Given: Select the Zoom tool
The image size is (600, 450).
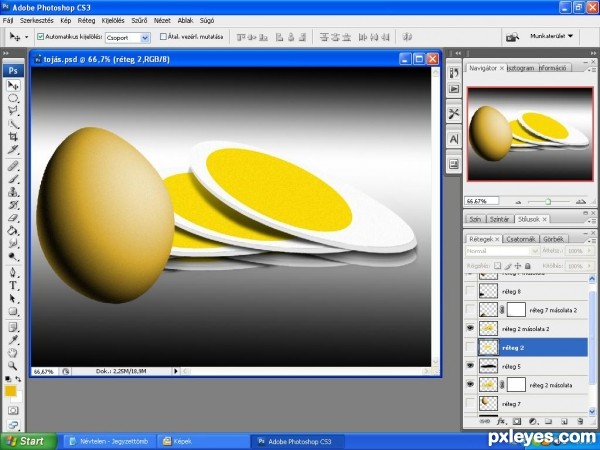Looking at the screenshot, I should click(13, 365).
